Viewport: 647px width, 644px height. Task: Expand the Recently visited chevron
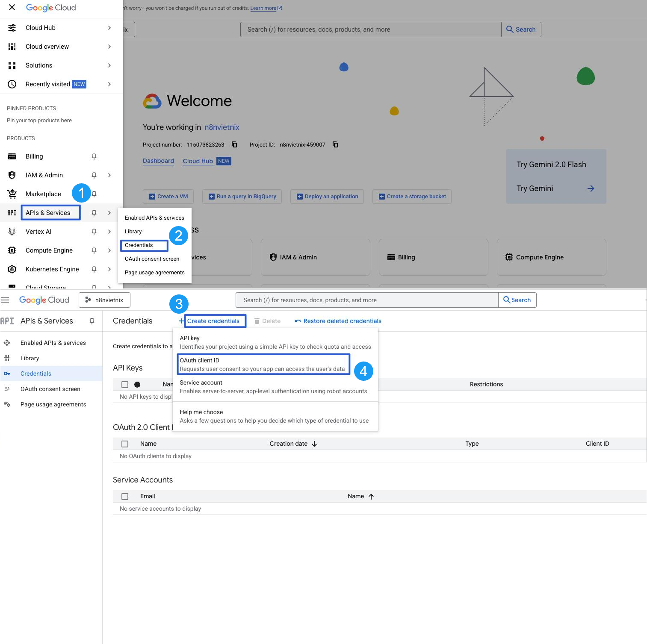(109, 84)
